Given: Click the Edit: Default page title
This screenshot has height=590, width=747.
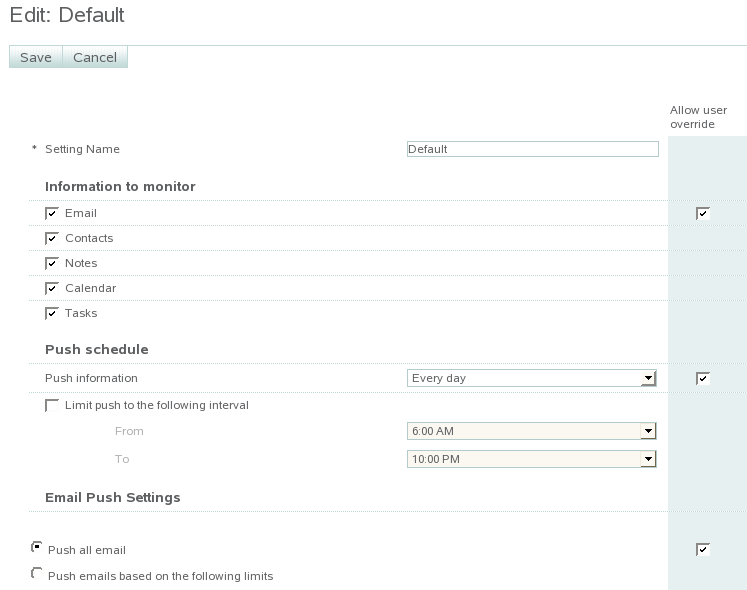Looking at the screenshot, I should click(x=67, y=15).
